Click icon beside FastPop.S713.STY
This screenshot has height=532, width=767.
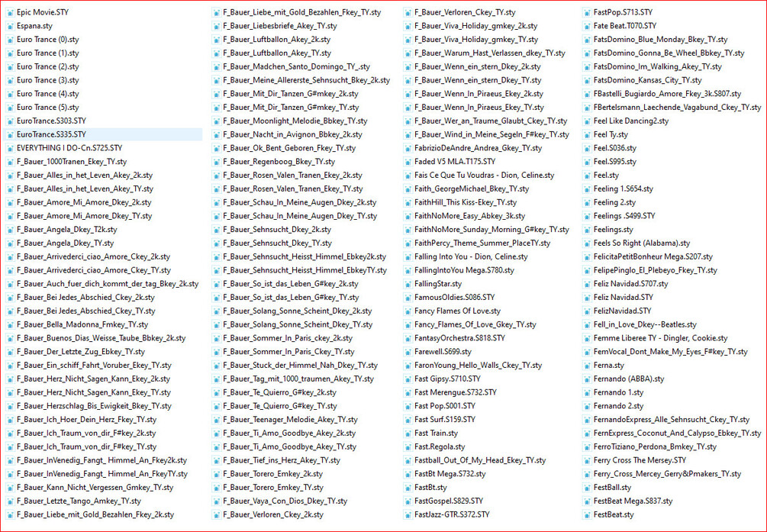[586, 13]
